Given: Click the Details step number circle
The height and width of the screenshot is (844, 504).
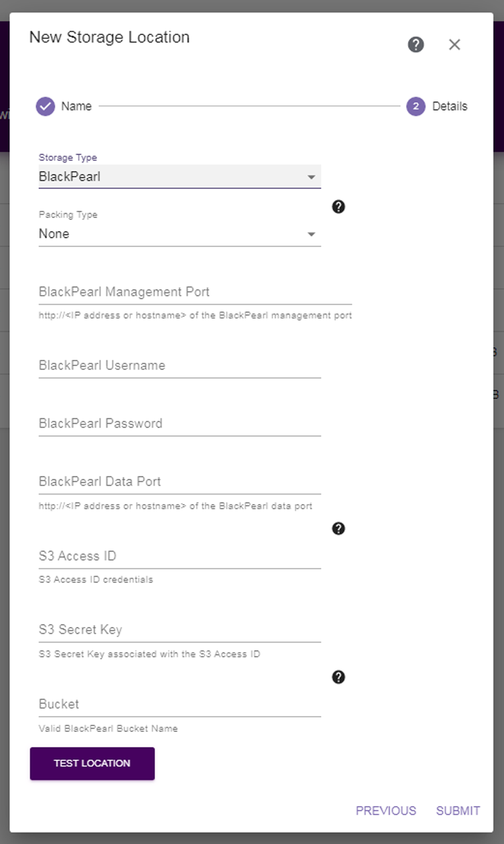Looking at the screenshot, I should [415, 106].
